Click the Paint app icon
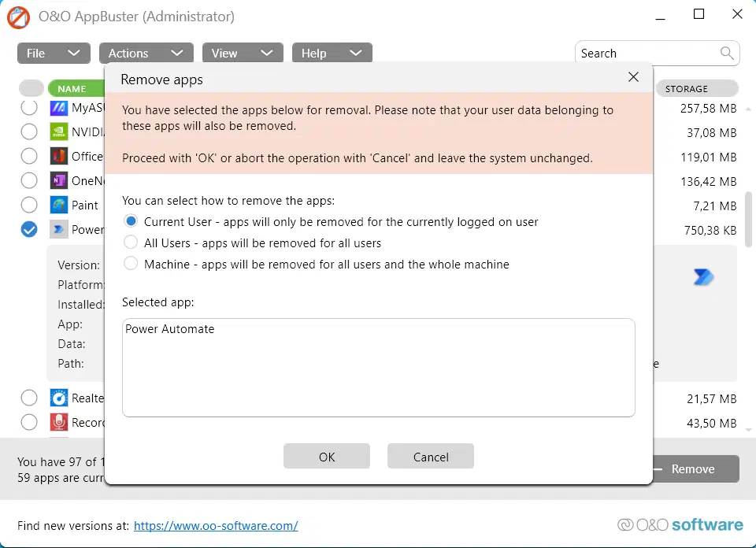 pos(59,205)
